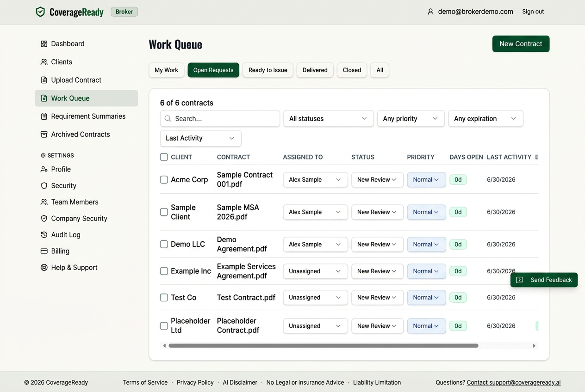Viewport: 585px width, 392px height.
Task: Open the AI Disclaimer link
Action: (240, 382)
